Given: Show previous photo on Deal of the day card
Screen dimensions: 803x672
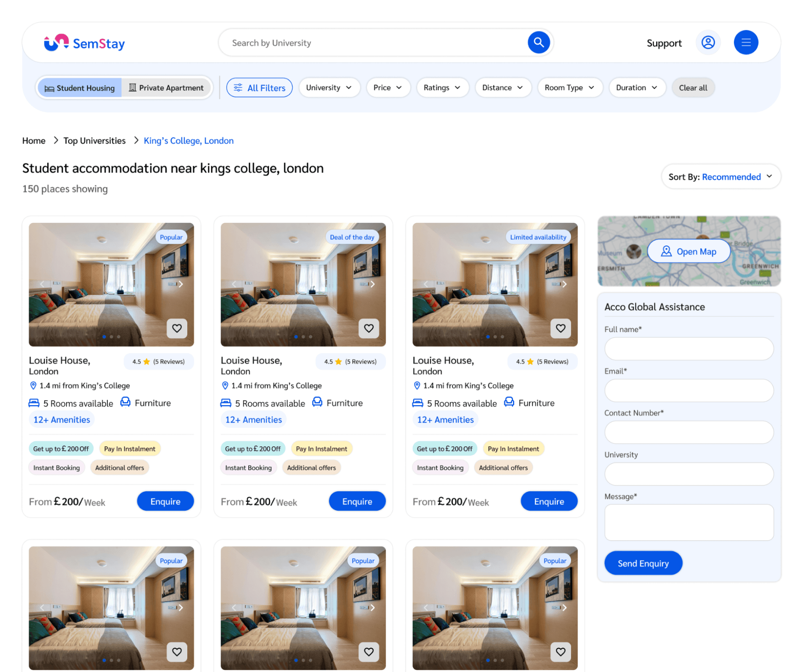Looking at the screenshot, I should 234,284.
